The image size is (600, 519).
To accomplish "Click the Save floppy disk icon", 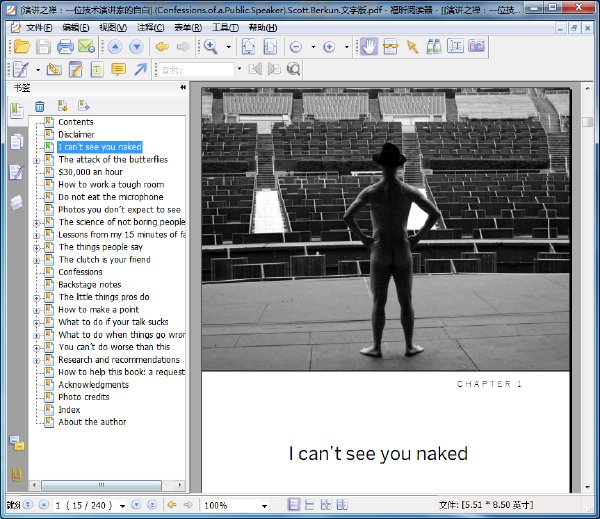I will pos(43,47).
